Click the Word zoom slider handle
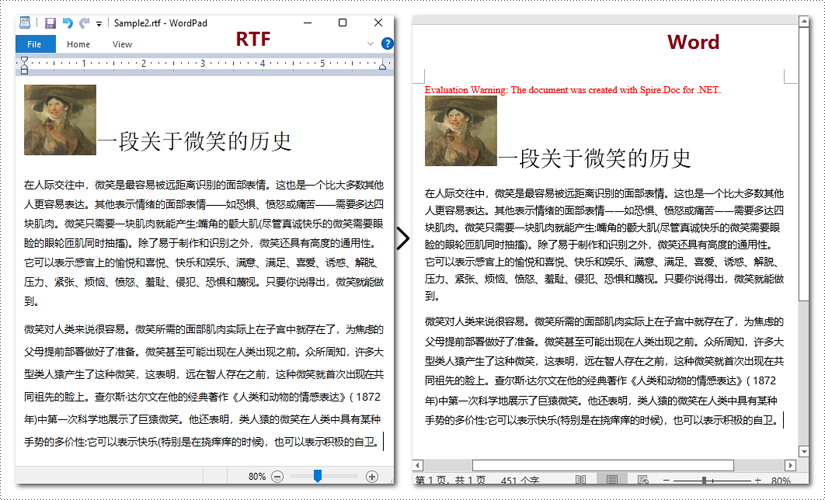The width and height of the screenshot is (825, 500). (x=704, y=481)
